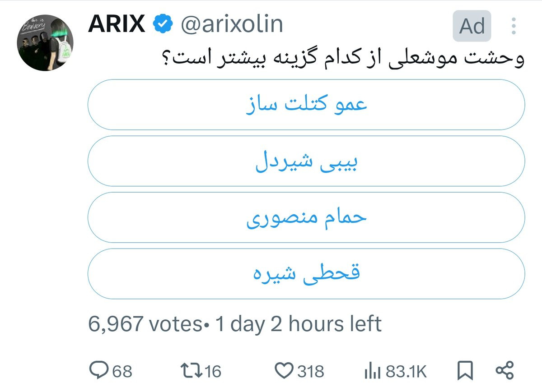Open ARIX profile picture
Image resolution: width=542 pixels, height=392 pixels.
click(46, 43)
